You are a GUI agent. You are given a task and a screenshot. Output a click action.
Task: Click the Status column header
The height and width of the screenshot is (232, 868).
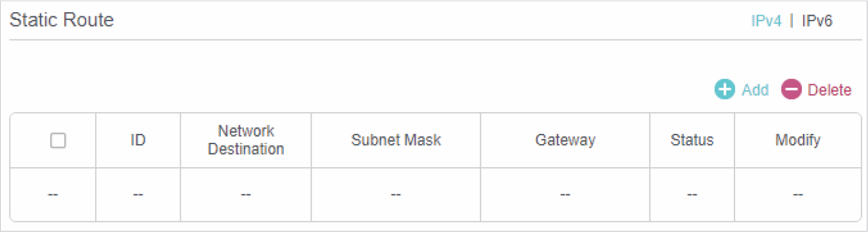[x=692, y=141]
